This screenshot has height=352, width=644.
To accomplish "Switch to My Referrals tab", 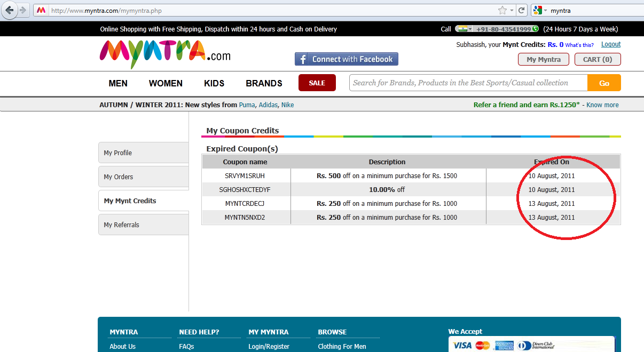I will [x=144, y=225].
